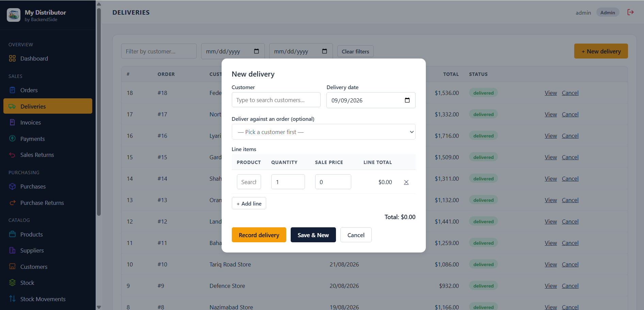644x310 pixels.
Task: Open Dashboard from the sidebar
Action: tap(48, 59)
